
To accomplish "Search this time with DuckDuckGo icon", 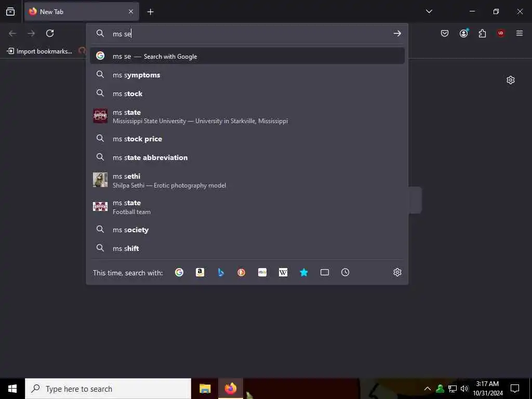I will 241,272.
